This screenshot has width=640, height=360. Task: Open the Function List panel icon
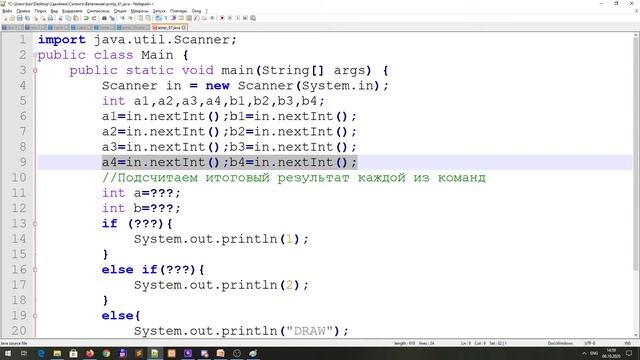click(x=196, y=18)
